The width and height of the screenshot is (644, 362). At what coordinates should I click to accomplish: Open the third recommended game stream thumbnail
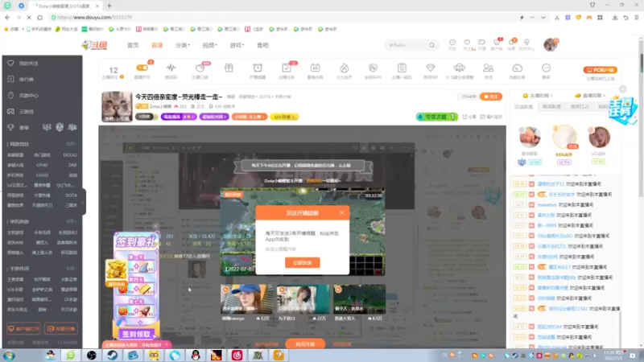(359, 299)
